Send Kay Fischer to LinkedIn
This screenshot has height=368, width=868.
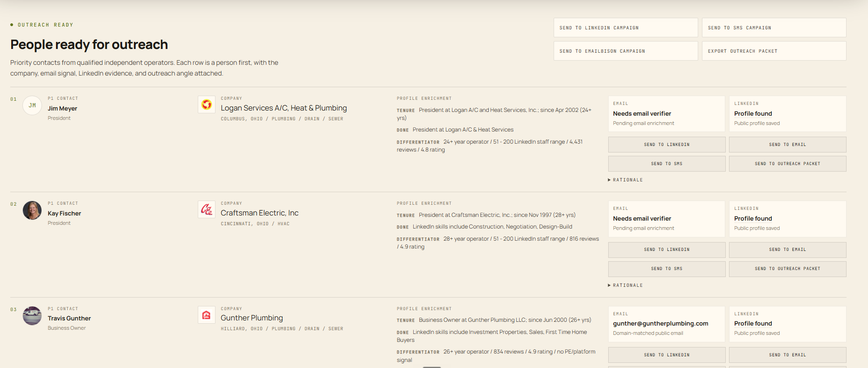tap(667, 250)
